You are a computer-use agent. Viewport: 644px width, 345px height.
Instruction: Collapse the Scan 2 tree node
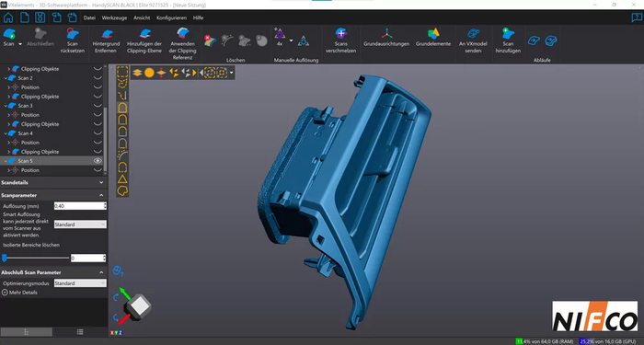click(6, 78)
